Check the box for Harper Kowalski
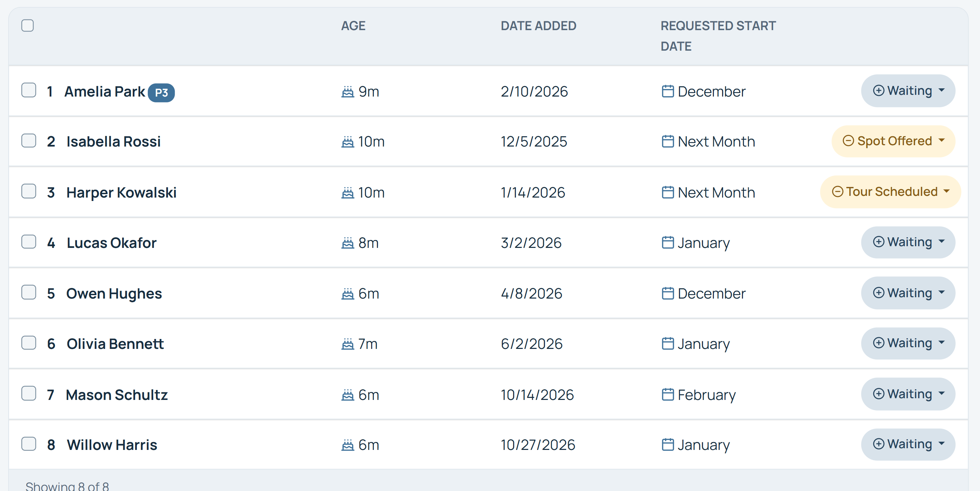This screenshot has height=491, width=980. (x=28, y=191)
